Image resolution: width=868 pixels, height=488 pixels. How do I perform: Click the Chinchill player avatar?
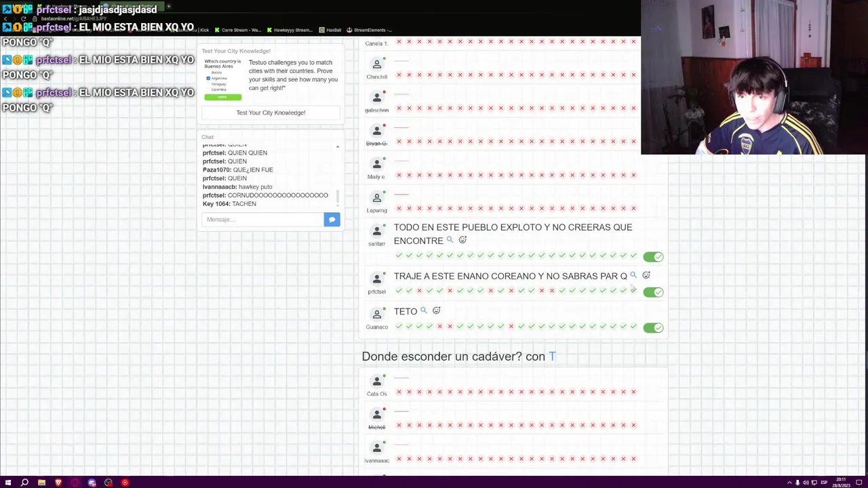377,65
